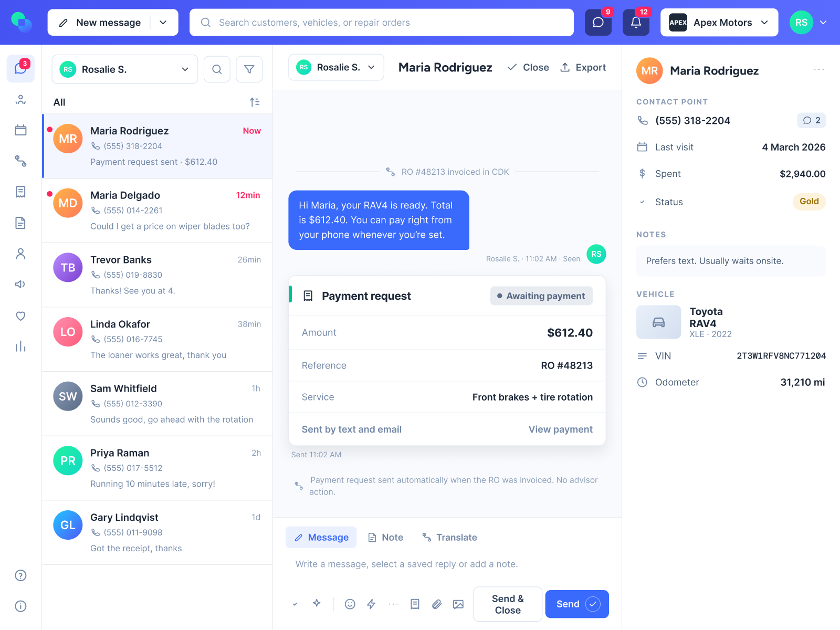Open the chat notifications icon with badge 9
Viewport: 840px width, 630px height.
coord(598,23)
